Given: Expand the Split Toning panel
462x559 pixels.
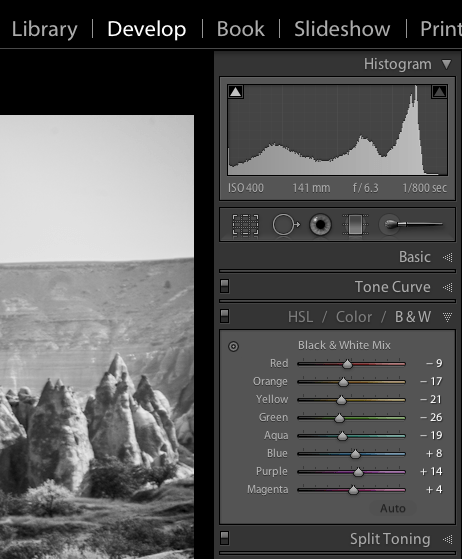Looking at the screenshot, I should click(x=448, y=539).
